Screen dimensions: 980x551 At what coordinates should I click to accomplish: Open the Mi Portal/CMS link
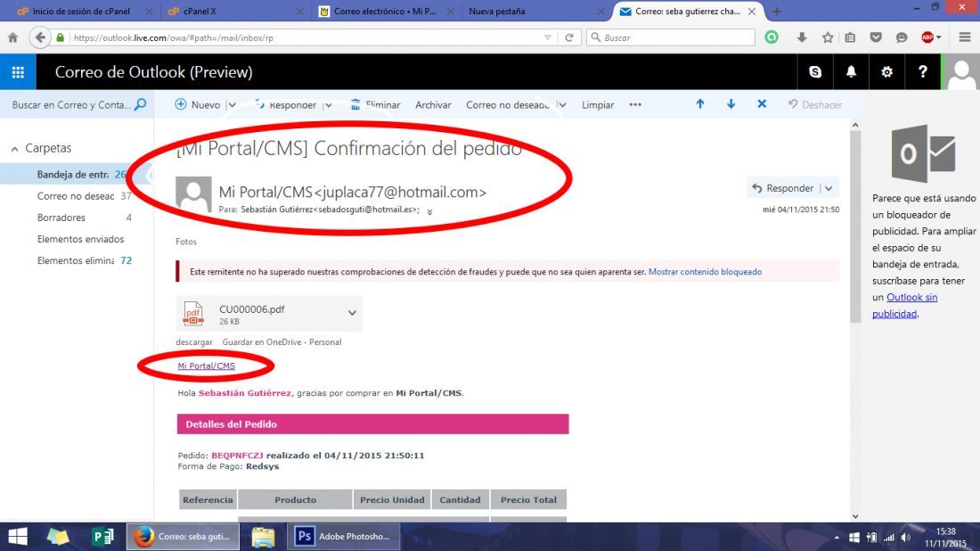click(x=207, y=366)
